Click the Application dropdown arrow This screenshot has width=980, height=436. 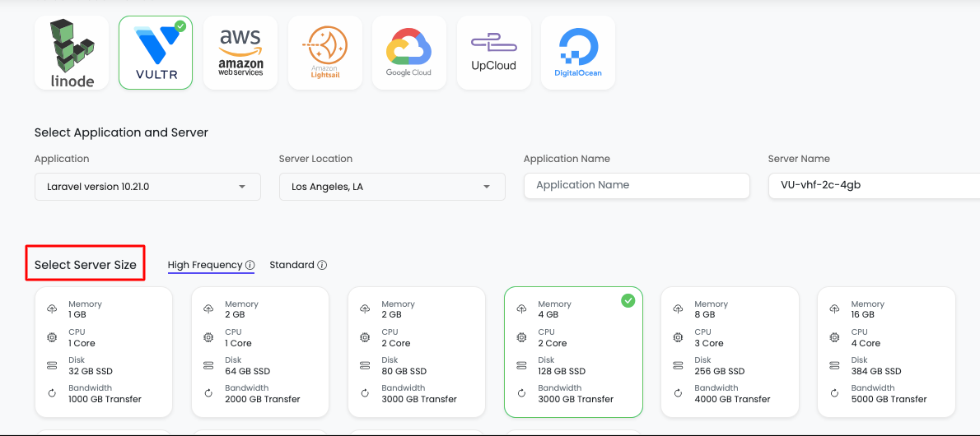tap(242, 188)
